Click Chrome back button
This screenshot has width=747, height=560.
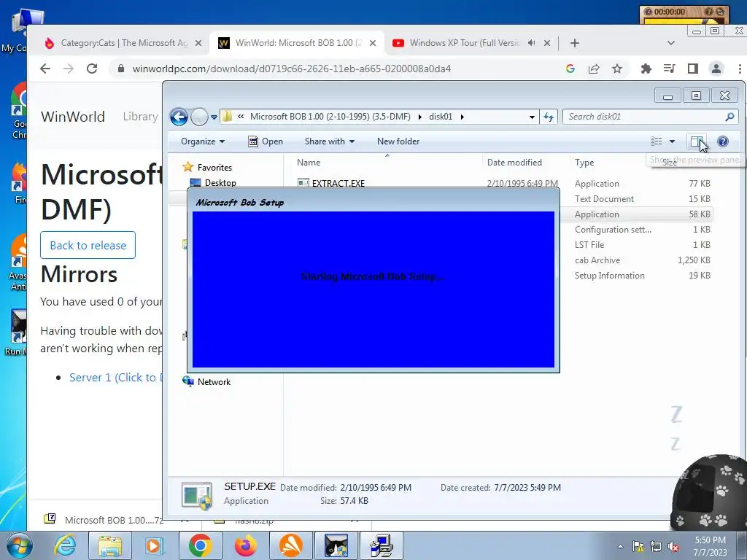coord(45,69)
